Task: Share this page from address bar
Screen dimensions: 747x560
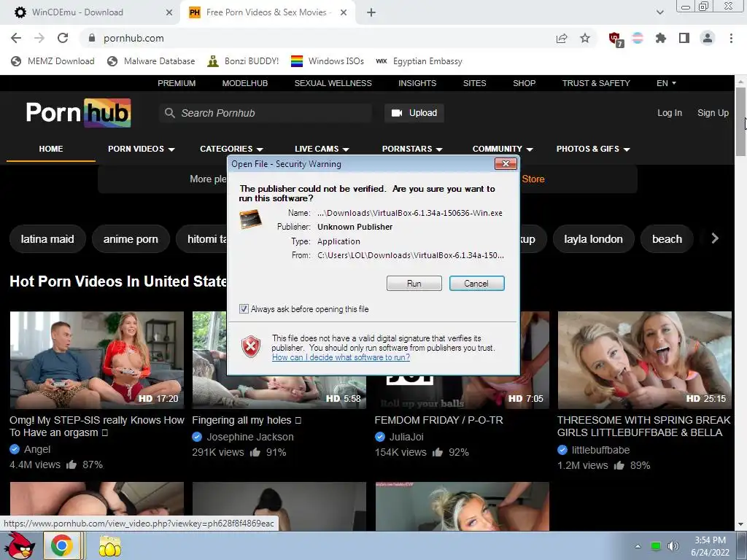Action: click(x=562, y=38)
